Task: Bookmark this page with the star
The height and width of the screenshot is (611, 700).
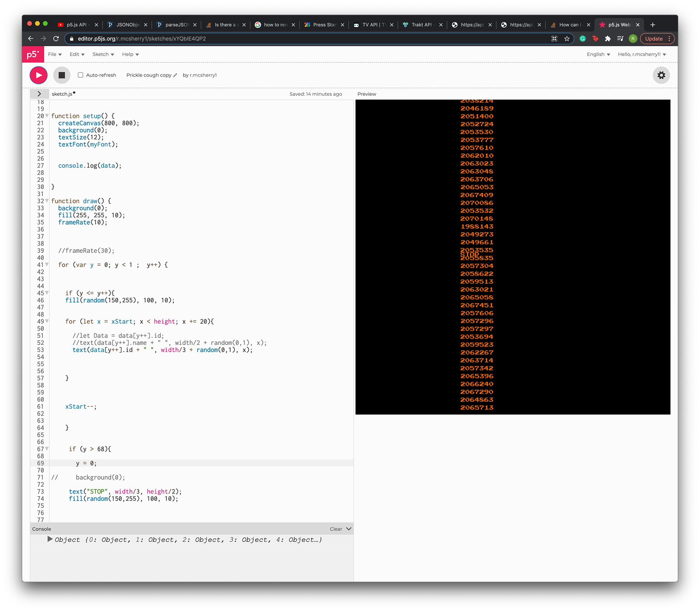Action: click(x=567, y=39)
